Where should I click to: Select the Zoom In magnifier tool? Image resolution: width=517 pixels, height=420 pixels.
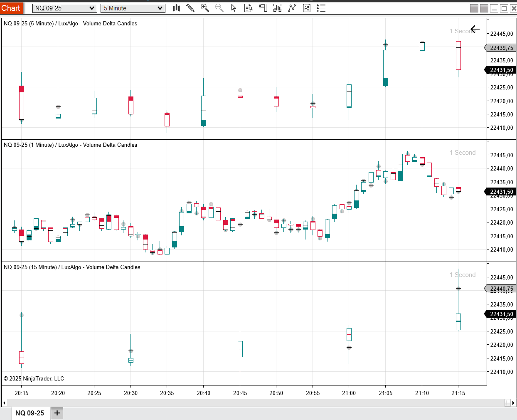click(205, 8)
